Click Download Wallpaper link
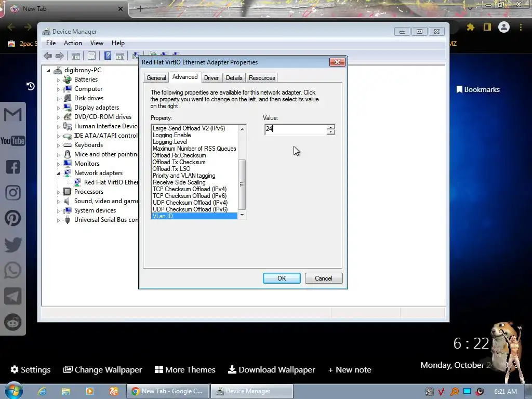Viewport: 532px width, 399px height. (271, 369)
